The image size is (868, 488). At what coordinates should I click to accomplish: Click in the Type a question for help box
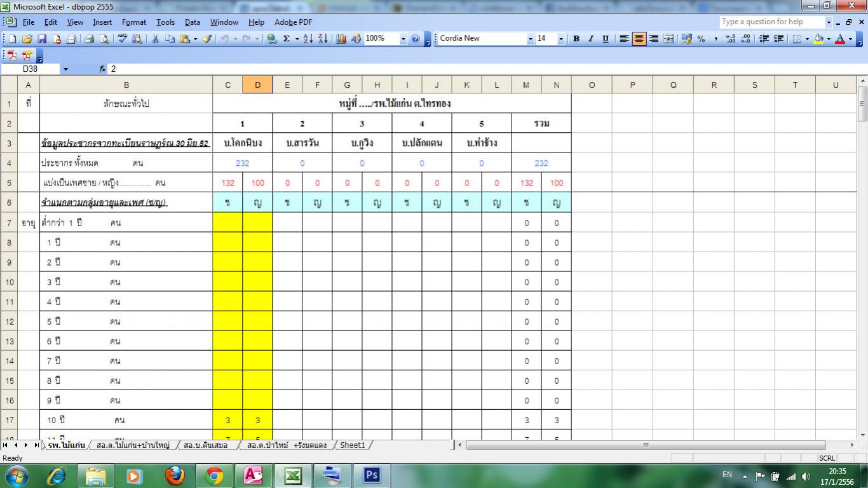point(771,22)
